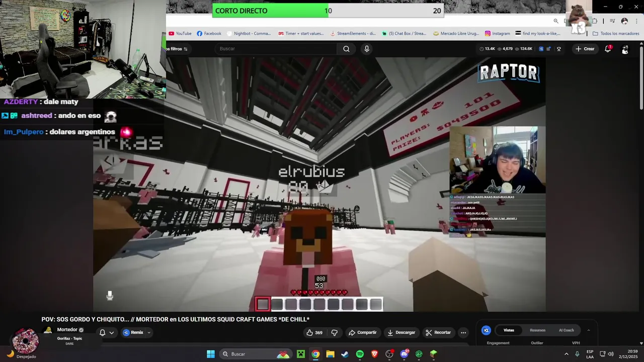
Task: Open File Explorer from taskbar
Action: click(330, 354)
